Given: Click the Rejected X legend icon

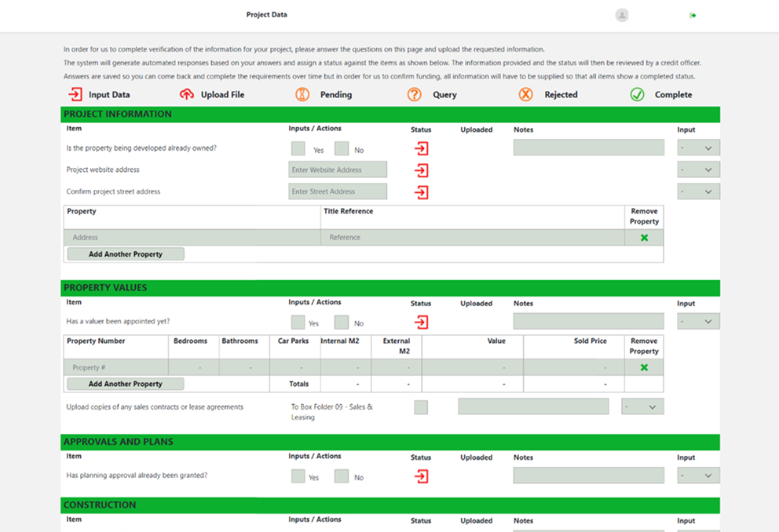Looking at the screenshot, I should 525,94.
